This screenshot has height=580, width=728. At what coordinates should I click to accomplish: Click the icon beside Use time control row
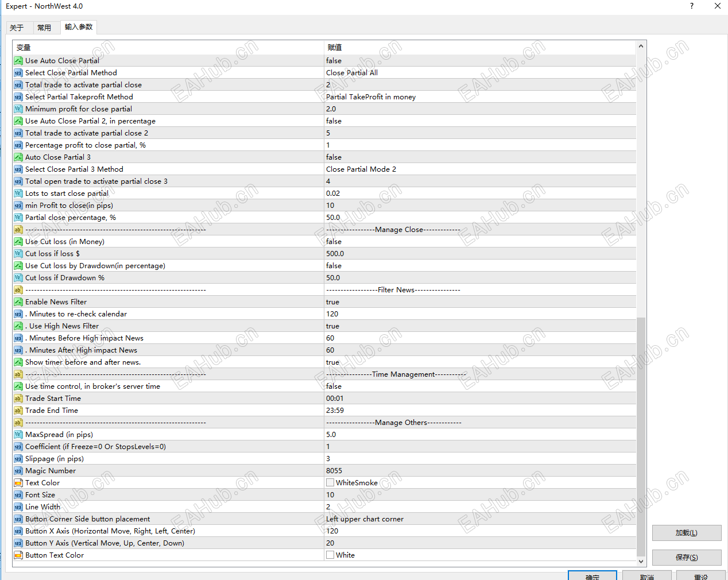point(18,386)
